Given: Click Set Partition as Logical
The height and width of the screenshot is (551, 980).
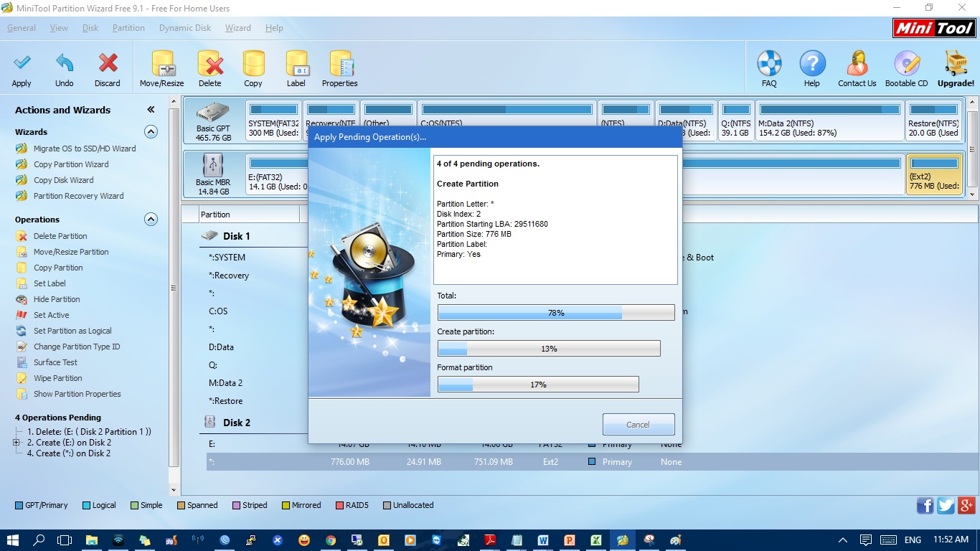Looking at the screenshot, I should point(72,331).
